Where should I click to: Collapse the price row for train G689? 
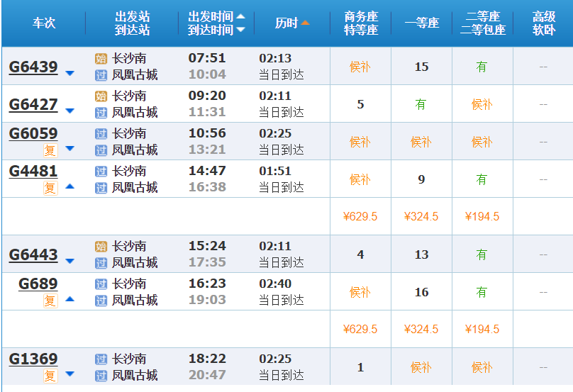(69, 299)
